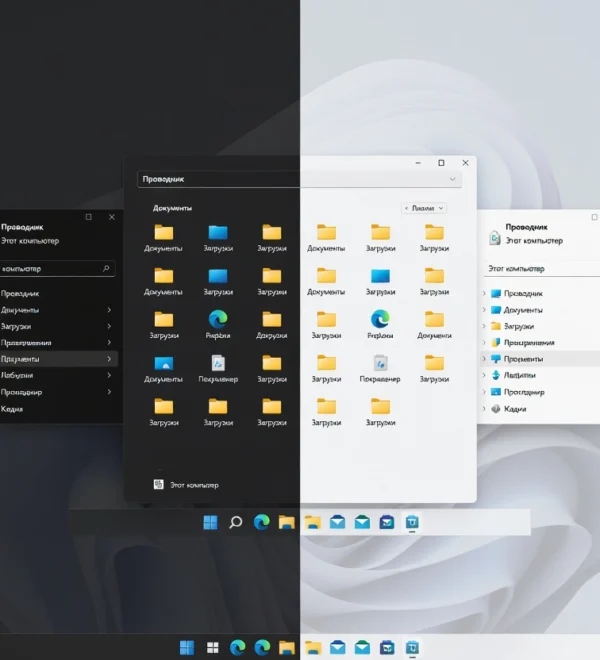This screenshot has height=660, width=600.
Task: Select the blue picture-folder icon in the dark grid
Action: click(x=164, y=363)
